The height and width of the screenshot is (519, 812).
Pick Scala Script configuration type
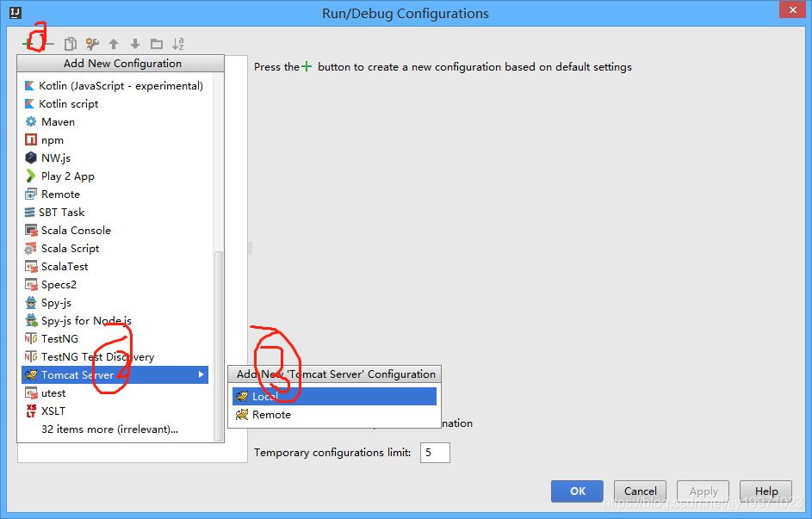(115, 249)
